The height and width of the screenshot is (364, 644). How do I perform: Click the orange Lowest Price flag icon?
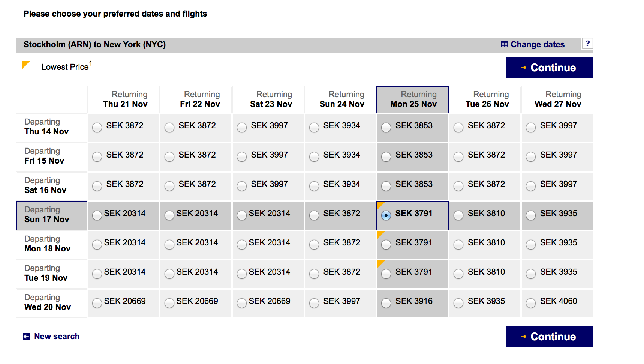[25, 65]
